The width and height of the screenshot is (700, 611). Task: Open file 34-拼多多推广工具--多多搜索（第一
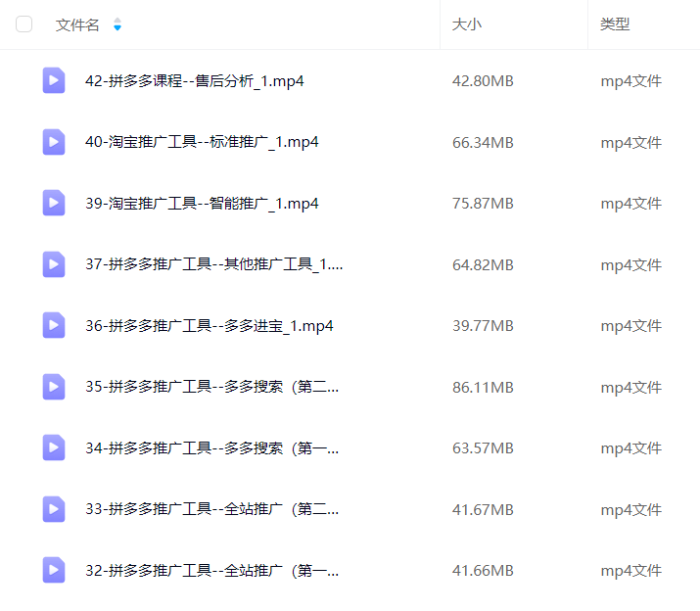coord(212,448)
